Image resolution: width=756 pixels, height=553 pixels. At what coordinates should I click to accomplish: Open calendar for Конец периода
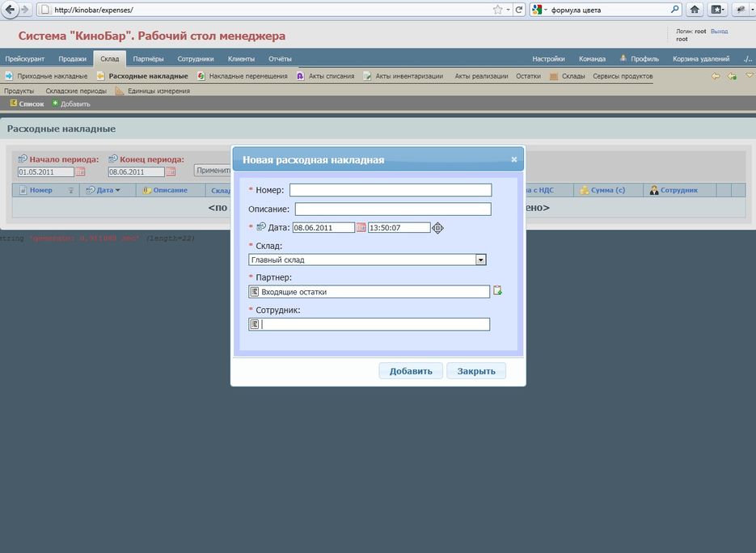pos(171,171)
